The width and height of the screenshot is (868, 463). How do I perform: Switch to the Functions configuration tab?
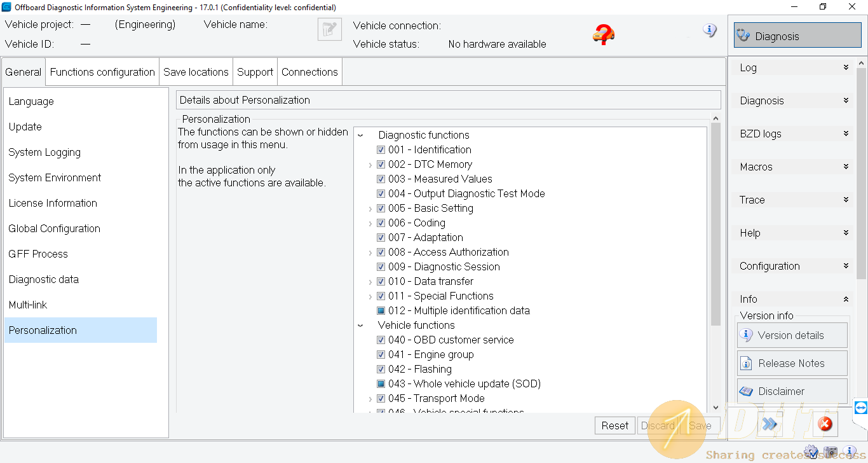[x=102, y=72]
